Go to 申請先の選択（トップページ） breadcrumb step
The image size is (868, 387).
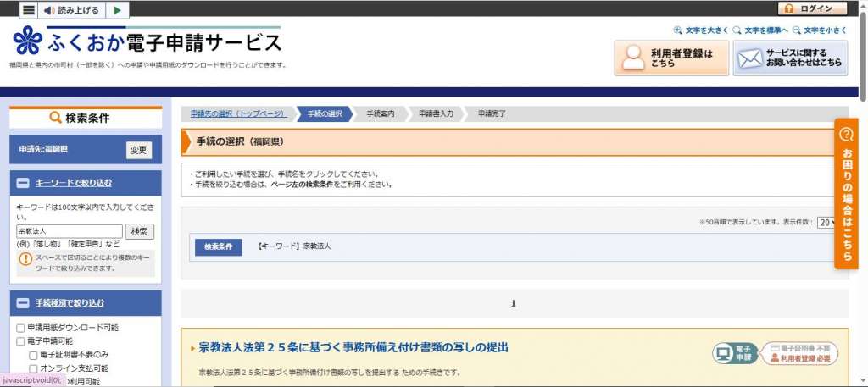pos(237,113)
